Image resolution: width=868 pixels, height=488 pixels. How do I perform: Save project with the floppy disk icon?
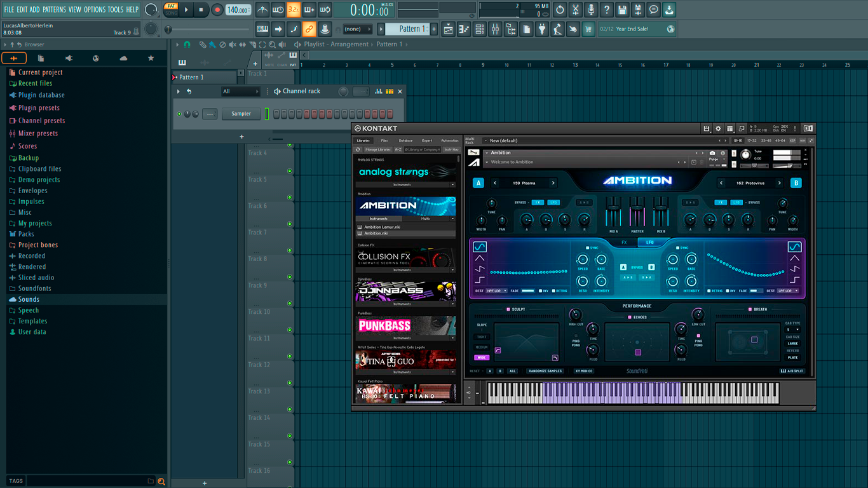(x=622, y=10)
